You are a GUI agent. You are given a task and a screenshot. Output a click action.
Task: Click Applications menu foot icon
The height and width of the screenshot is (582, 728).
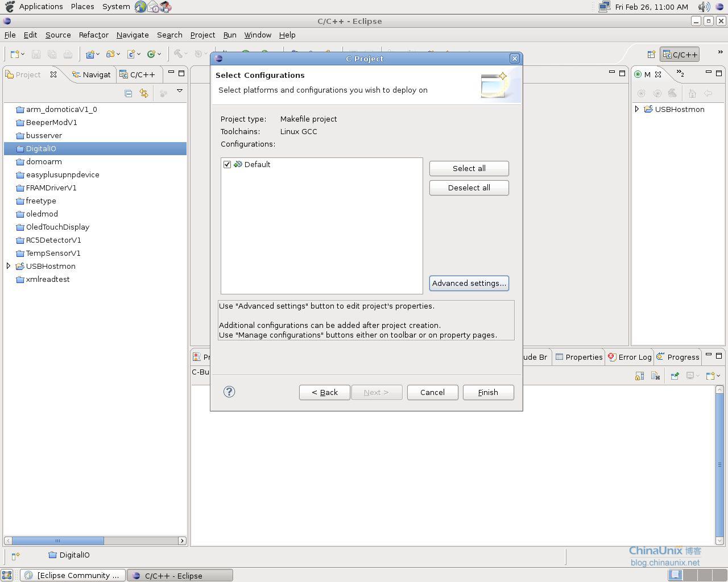point(10,6)
